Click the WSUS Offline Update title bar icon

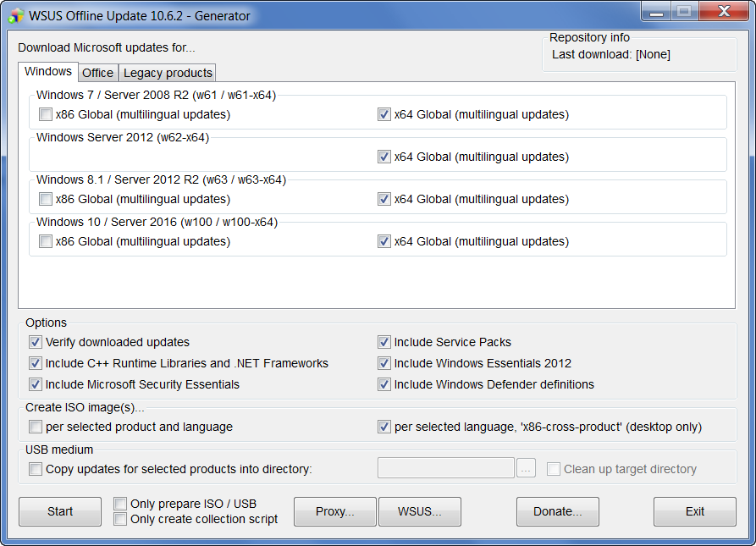pos(15,16)
